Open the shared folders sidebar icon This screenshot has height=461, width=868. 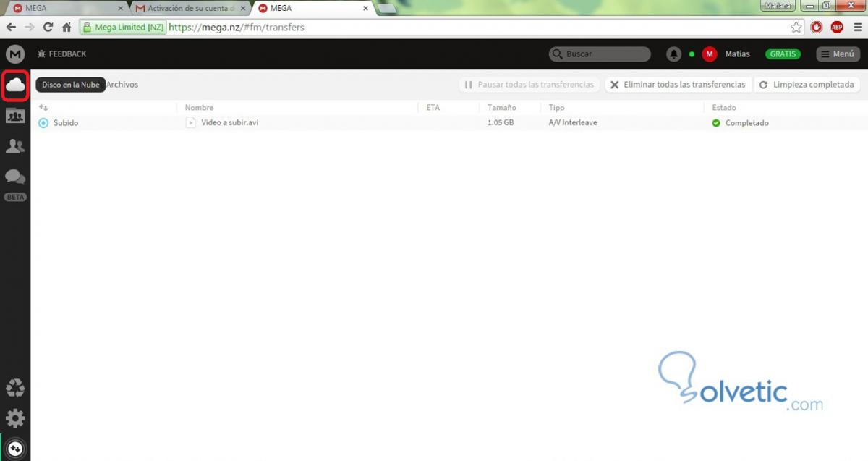point(15,115)
